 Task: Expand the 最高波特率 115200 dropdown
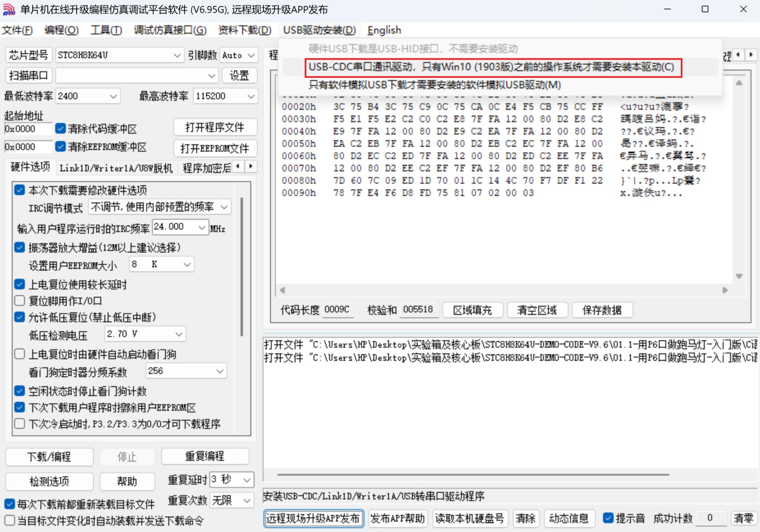click(x=251, y=96)
